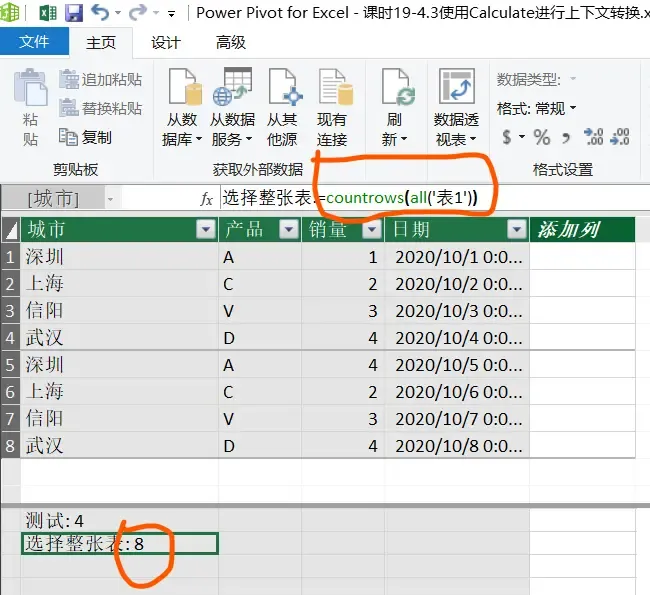Click the measure cell 选择整张表: 8
The height and width of the screenshot is (595, 650).
pyautogui.click(x=119, y=544)
